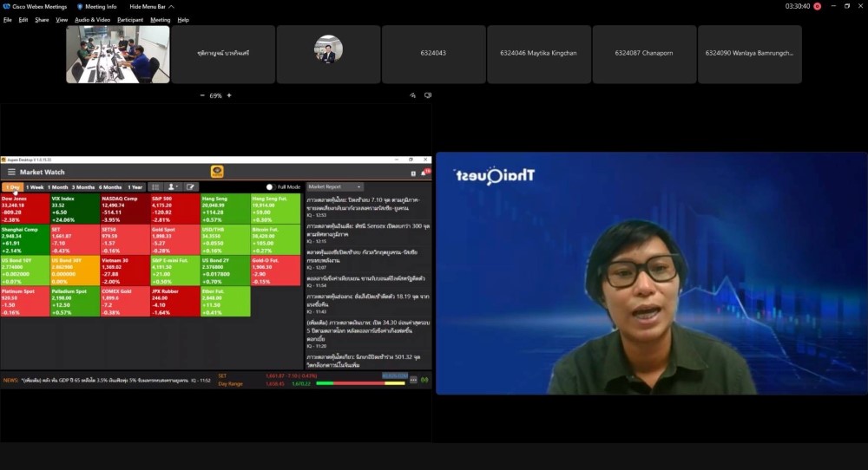The width and height of the screenshot is (868, 470).
Task: Open the VIX Index heatmap tile
Action: 75,208
